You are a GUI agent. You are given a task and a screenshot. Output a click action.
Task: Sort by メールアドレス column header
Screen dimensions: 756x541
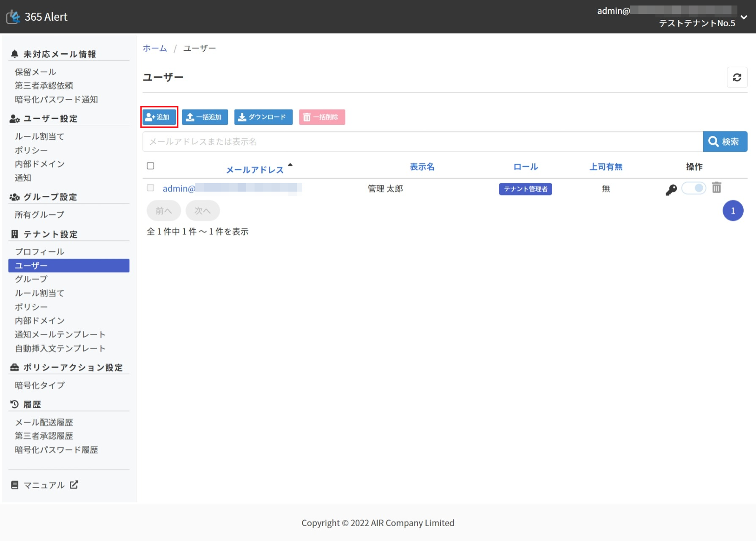(255, 170)
